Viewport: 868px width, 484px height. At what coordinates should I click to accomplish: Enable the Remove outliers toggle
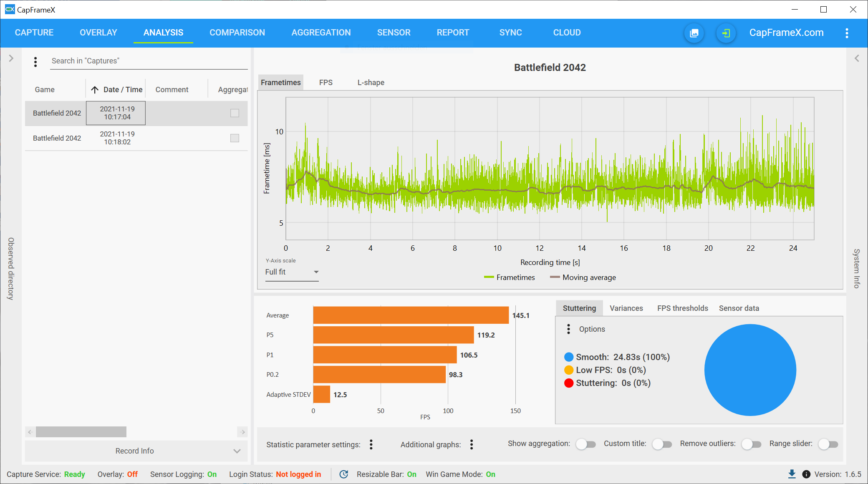(751, 444)
